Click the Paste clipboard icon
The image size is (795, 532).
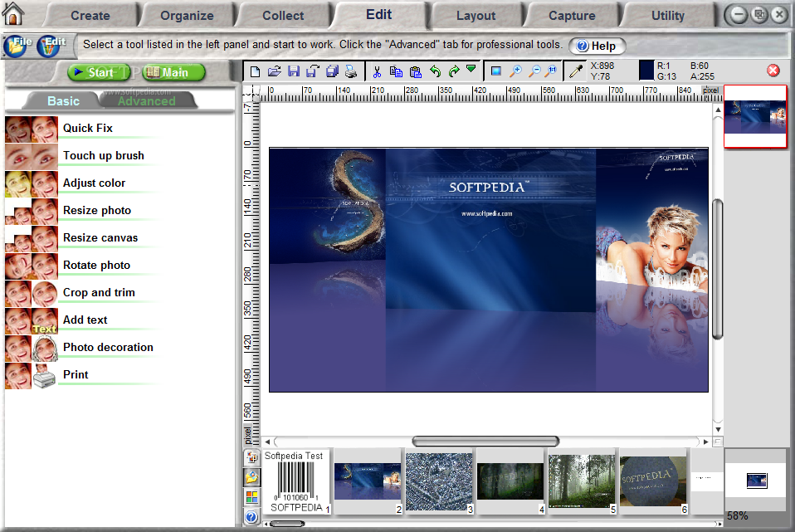point(415,71)
